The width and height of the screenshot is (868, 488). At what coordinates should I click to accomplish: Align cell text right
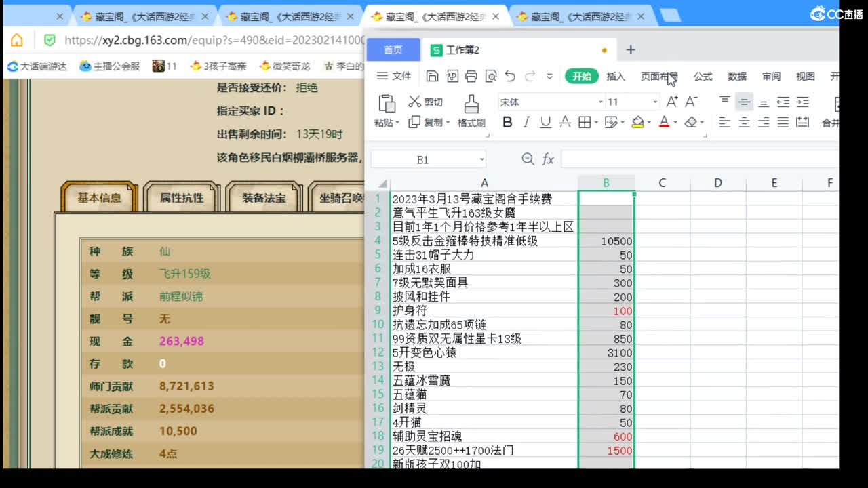pyautogui.click(x=764, y=123)
